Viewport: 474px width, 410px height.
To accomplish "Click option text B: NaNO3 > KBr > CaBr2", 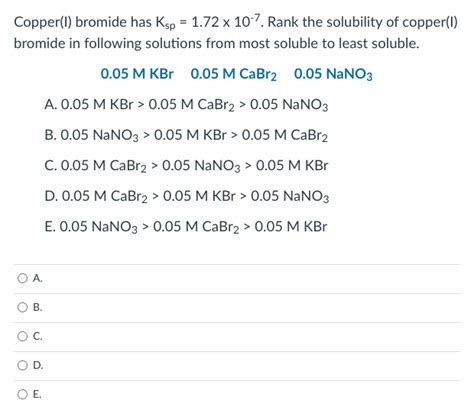I will (186, 135).
